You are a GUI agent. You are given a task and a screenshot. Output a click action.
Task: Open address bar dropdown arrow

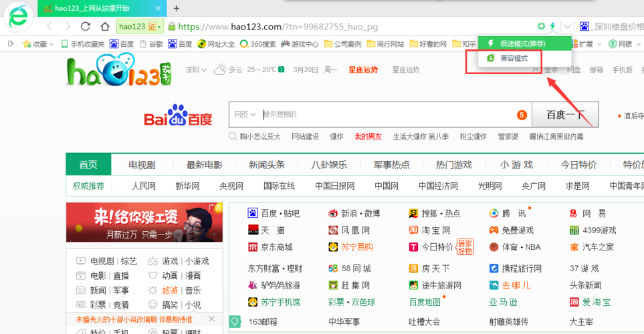coord(567,27)
